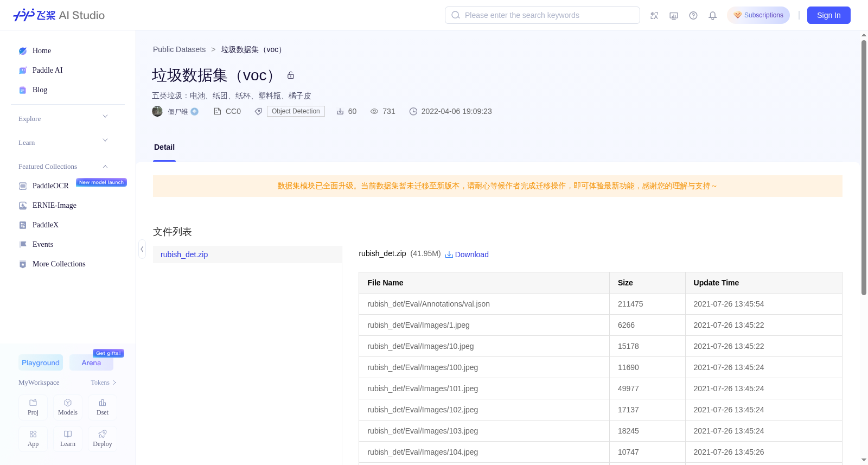The image size is (868, 465).
Task: Open the monitor dashboard icon in header
Action: point(674,16)
